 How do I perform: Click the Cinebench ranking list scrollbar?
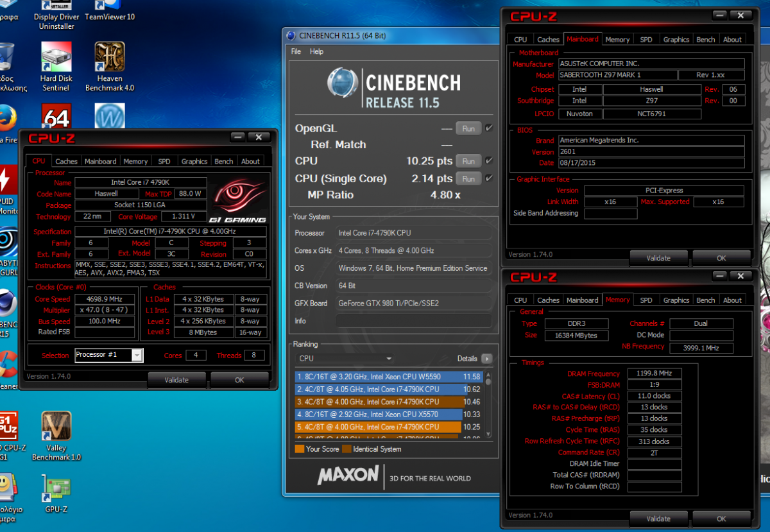(x=488, y=404)
